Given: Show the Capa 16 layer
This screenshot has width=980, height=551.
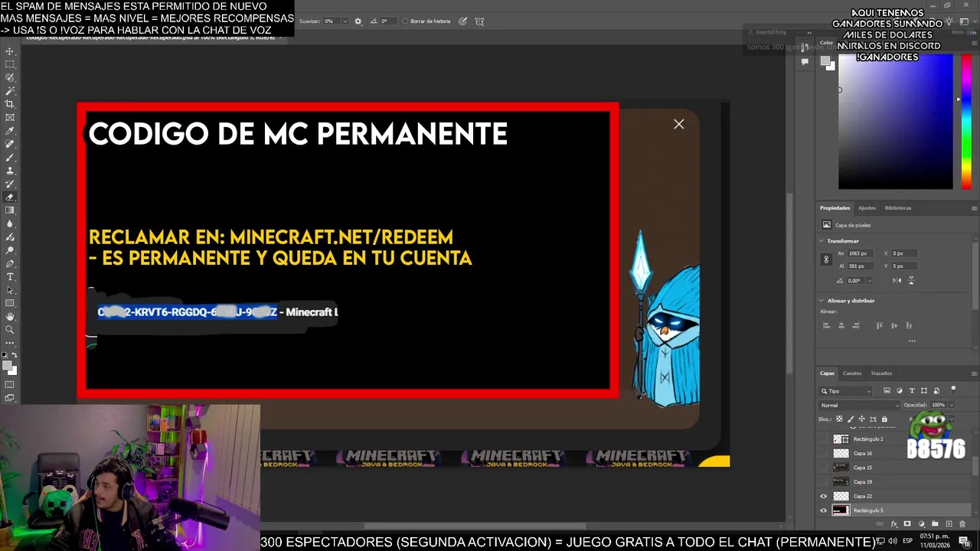Looking at the screenshot, I should 823,453.
